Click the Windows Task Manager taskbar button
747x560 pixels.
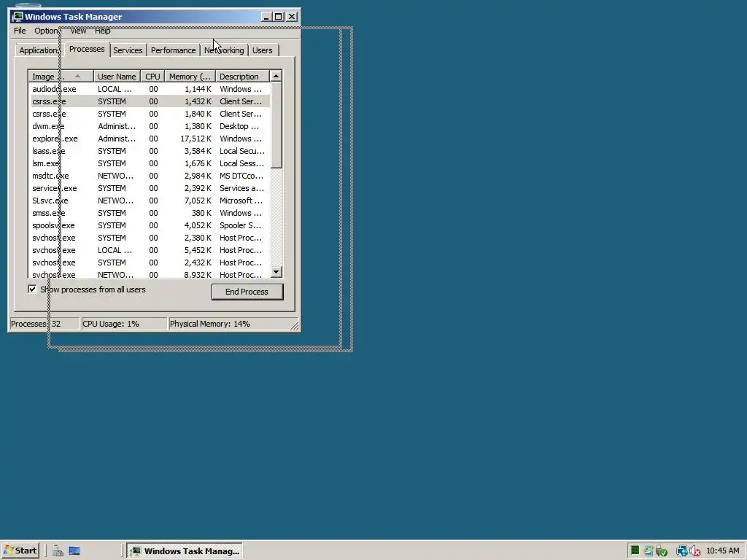click(x=185, y=551)
